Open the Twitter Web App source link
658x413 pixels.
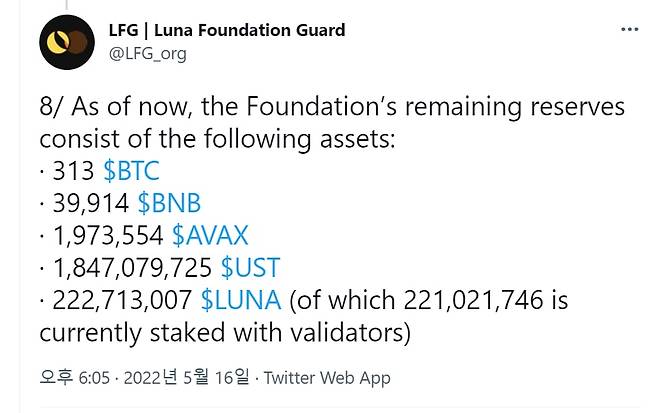(x=328, y=378)
